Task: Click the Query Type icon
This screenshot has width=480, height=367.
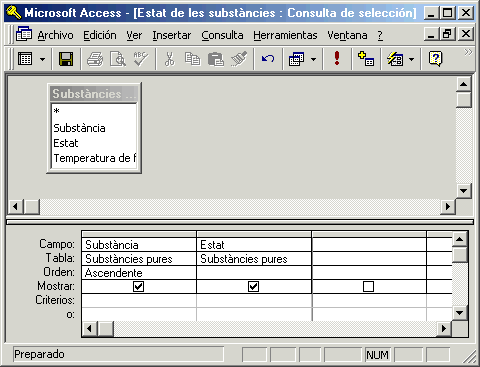Action: tap(296, 59)
